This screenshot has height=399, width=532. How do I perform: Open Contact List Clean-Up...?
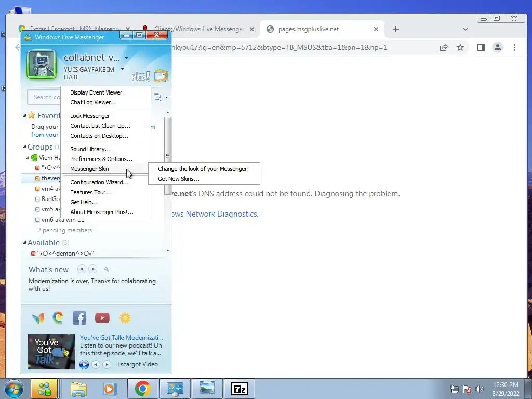[105, 126]
